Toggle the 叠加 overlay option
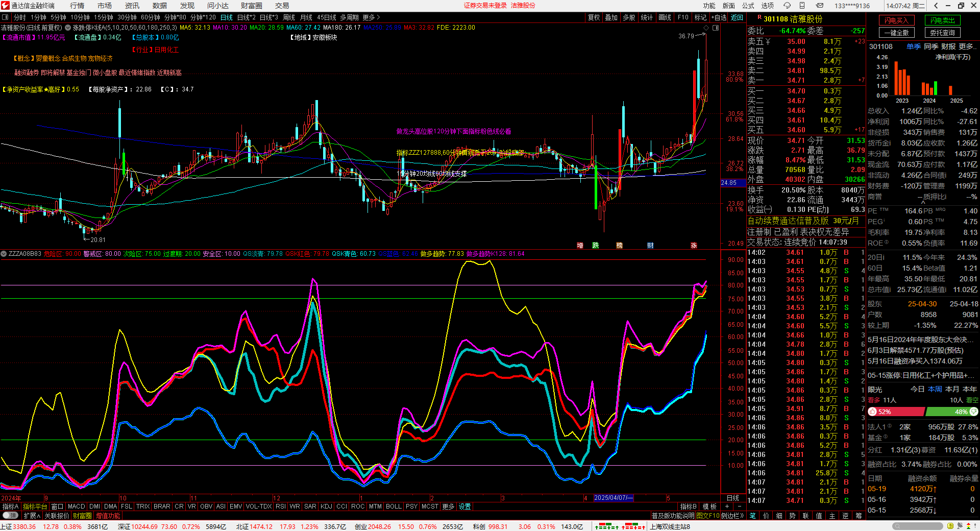This screenshot has width=980, height=531. [x=611, y=17]
